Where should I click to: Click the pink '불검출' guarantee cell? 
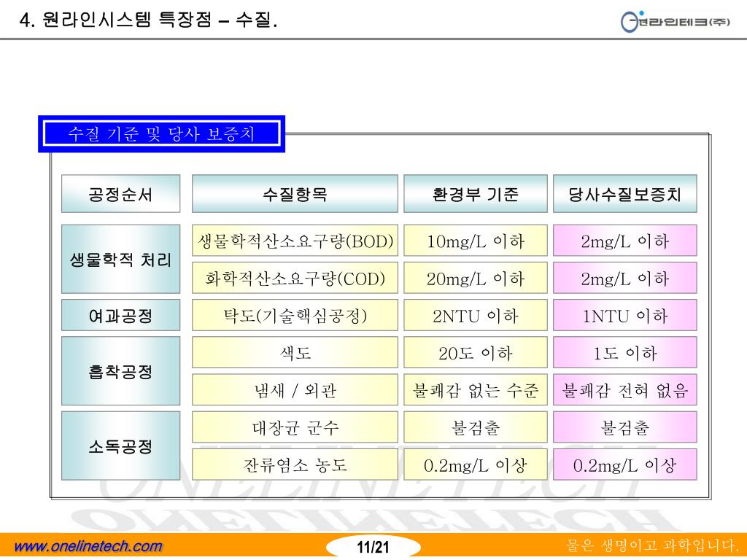pyautogui.click(x=624, y=427)
